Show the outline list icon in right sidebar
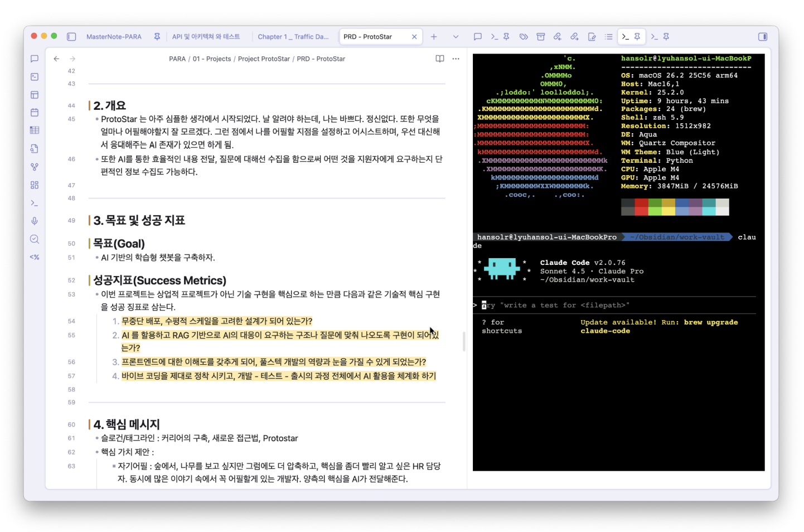 609,37
